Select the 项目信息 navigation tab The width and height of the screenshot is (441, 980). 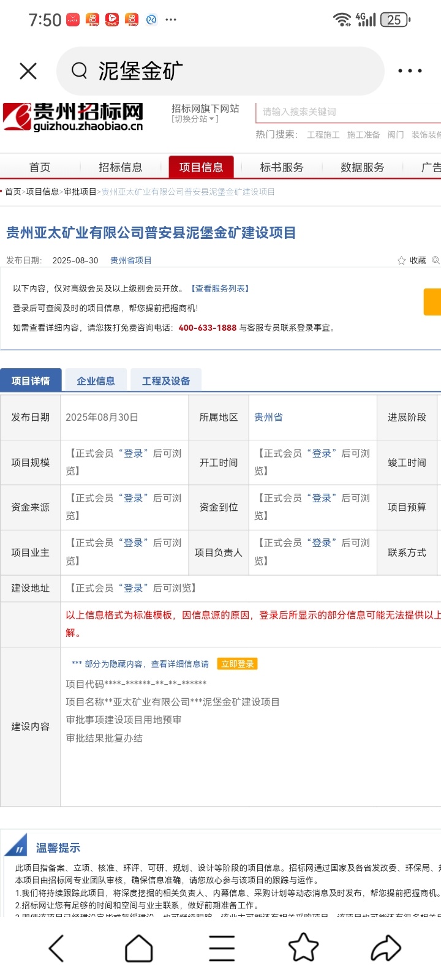(201, 167)
